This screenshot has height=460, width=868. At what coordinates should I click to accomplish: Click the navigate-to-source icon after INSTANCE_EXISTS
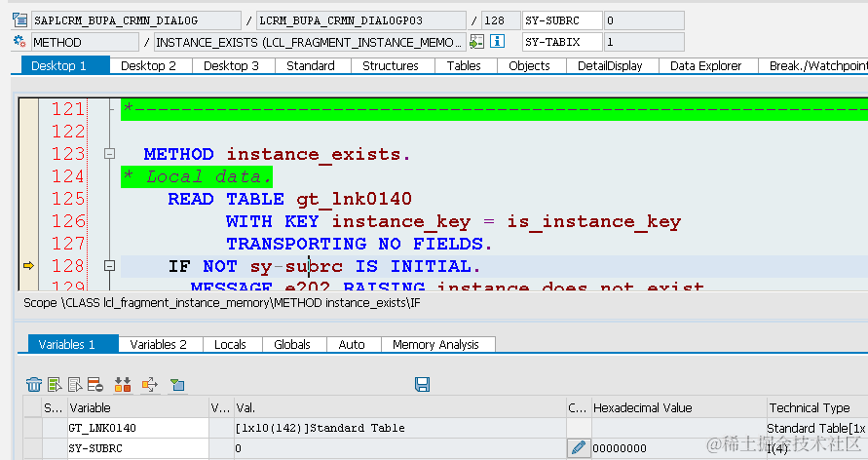point(476,42)
